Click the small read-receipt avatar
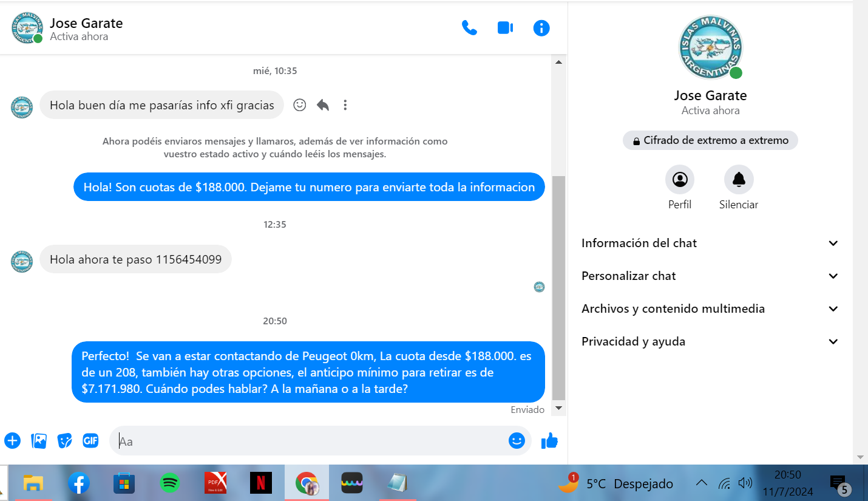The image size is (868, 501). 539,287
